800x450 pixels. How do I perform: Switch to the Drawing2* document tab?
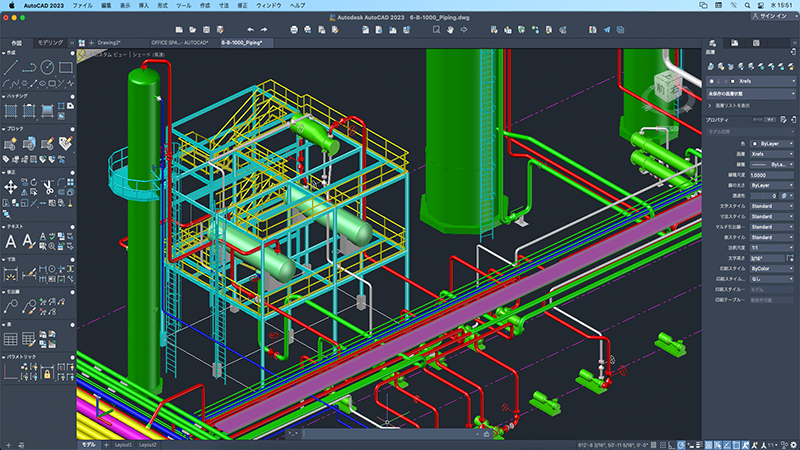[x=109, y=43]
